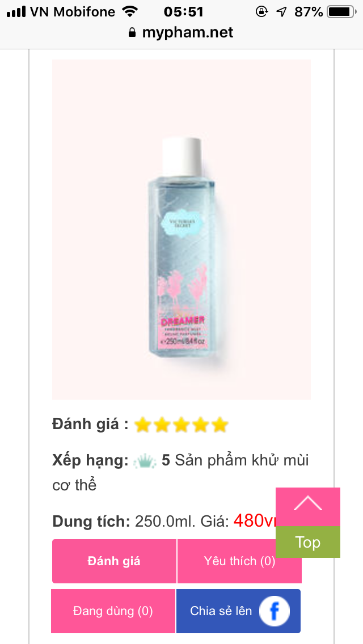
Task: Toggle Yêu thích (0) favorite button
Action: [239, 561]
